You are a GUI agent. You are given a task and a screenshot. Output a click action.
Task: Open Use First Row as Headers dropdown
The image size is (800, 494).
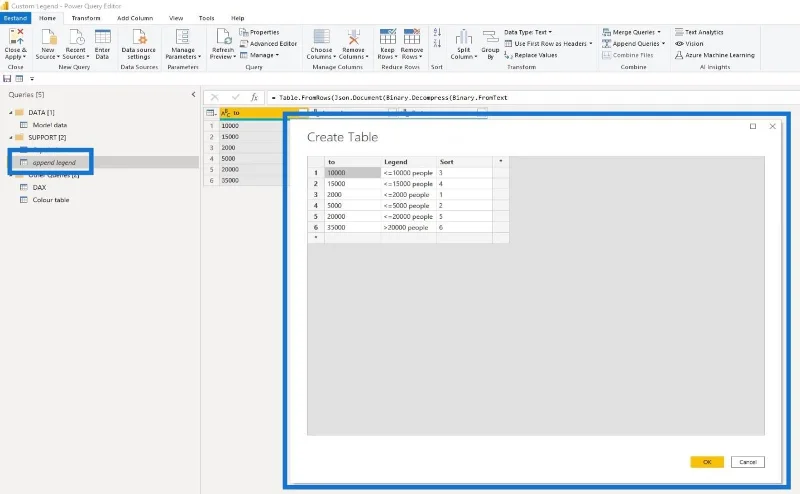548,44
